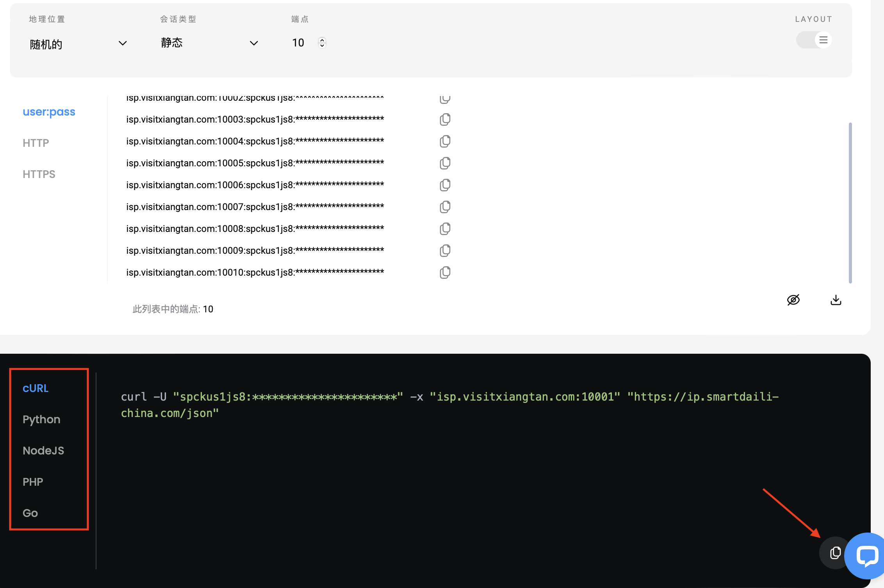Toggle the LAYOUT switch

tap(814, 40)
